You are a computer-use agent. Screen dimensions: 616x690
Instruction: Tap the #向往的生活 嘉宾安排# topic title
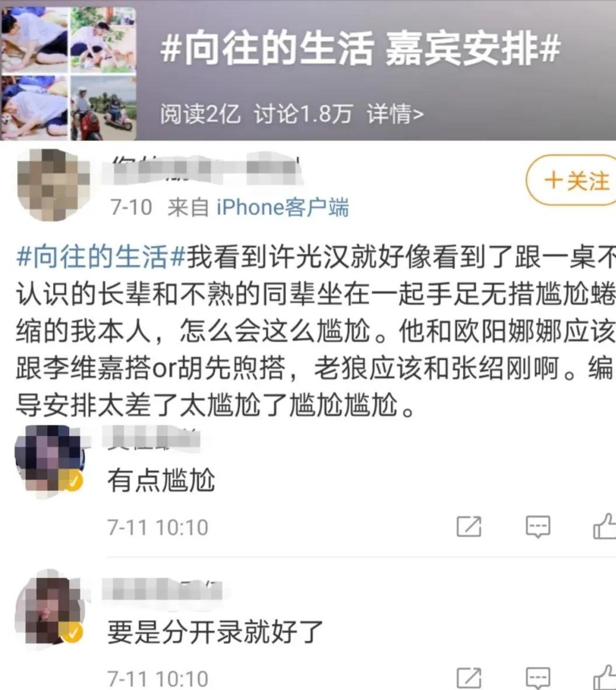click(x=360, y=49)
